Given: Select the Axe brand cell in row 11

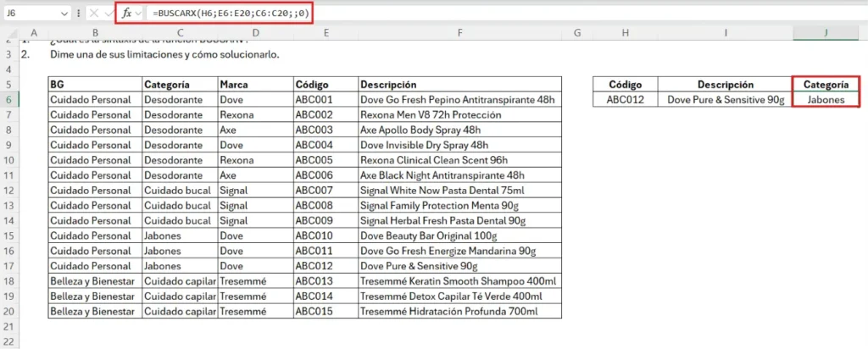Looking at the screenshot, I should (256, 175).
